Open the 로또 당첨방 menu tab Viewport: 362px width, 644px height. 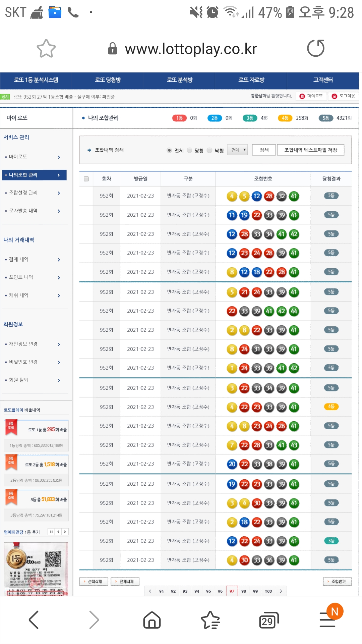click(108, 80)
